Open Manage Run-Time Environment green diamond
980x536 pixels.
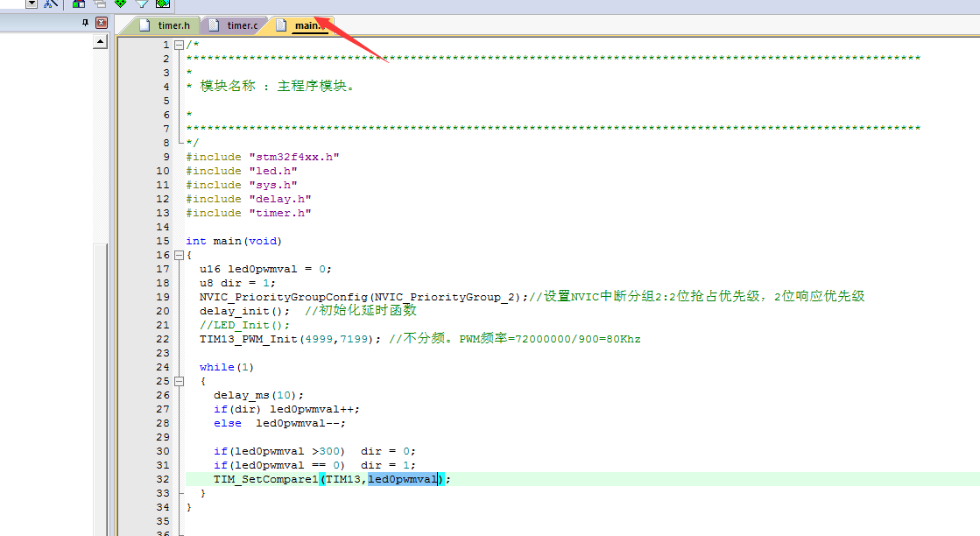[120, 4]
